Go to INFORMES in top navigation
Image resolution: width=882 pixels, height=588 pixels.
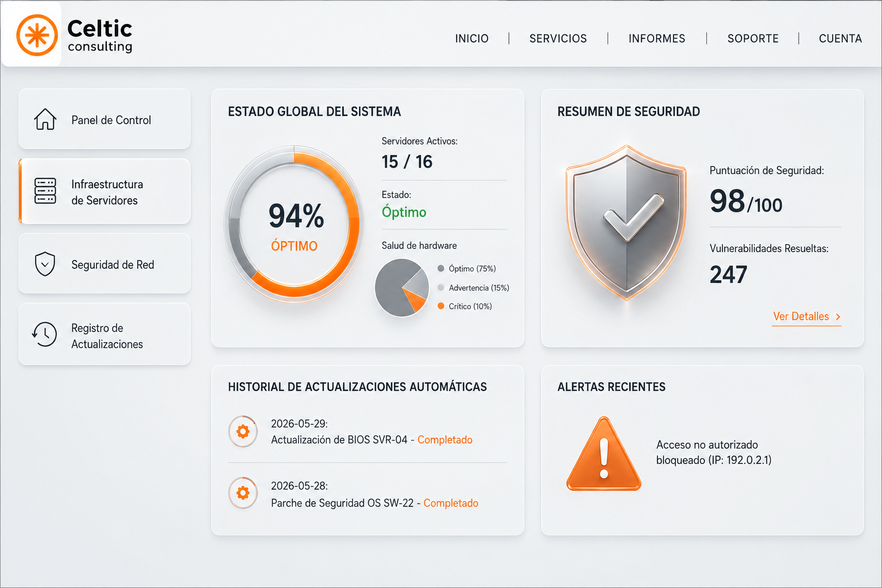(x=657, y=38)
